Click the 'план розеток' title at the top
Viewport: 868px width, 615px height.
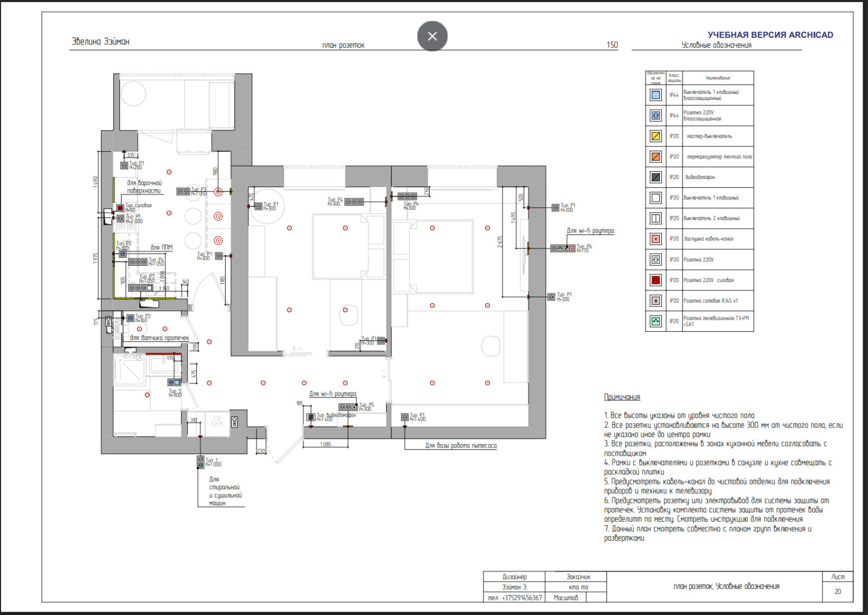[343, 45]
